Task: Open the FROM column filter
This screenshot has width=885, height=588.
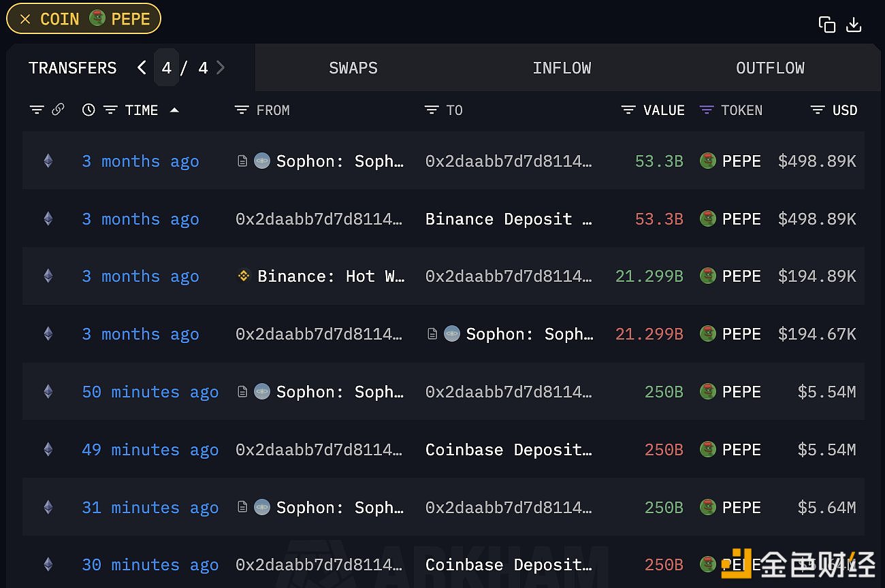Action: click(242, 110)
